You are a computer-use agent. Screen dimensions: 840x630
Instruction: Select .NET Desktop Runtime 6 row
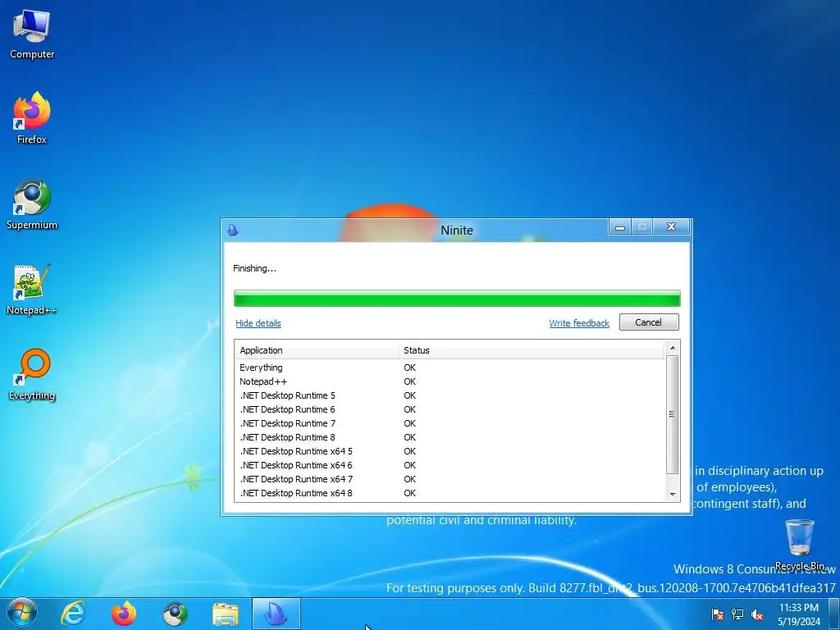(x=450, y=409)
